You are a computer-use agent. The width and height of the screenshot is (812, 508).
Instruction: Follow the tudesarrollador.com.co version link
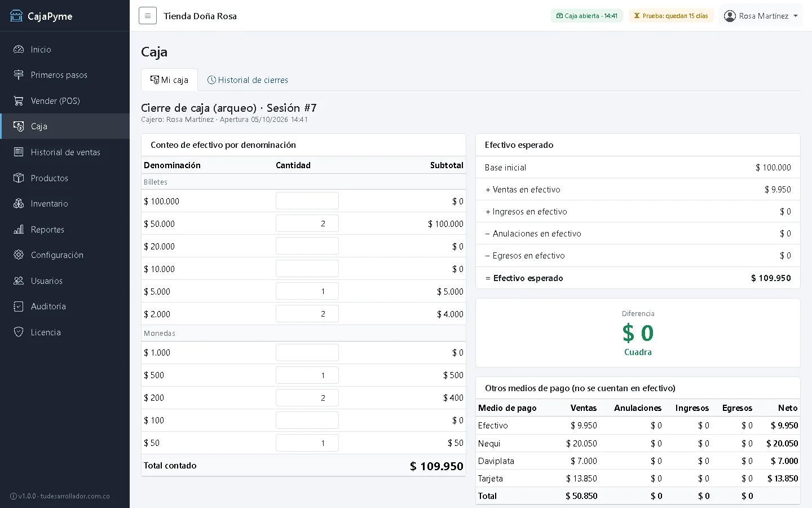click(75, 496)
